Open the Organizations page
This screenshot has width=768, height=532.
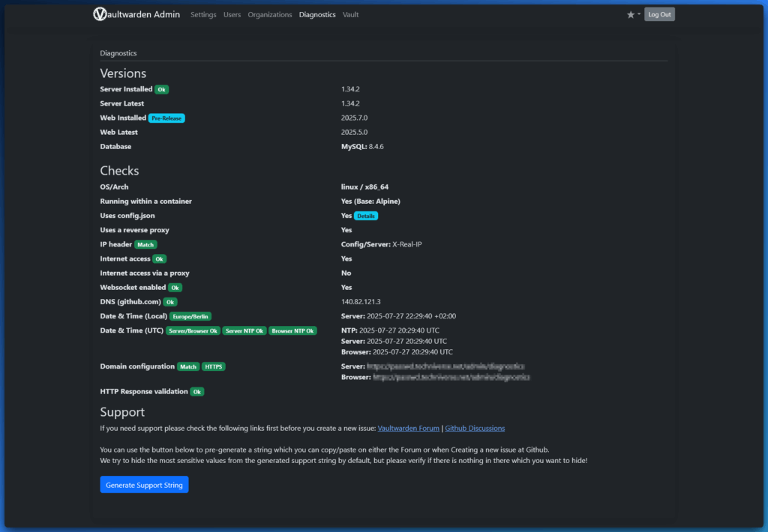point(270,15)
